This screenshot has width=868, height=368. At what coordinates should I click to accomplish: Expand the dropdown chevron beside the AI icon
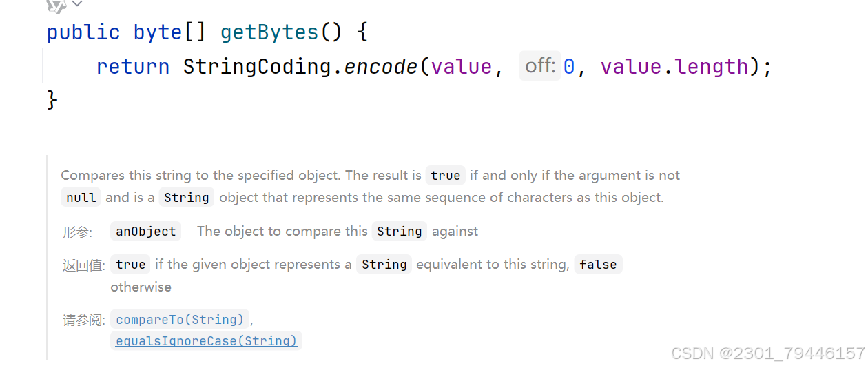coord(77,4)
